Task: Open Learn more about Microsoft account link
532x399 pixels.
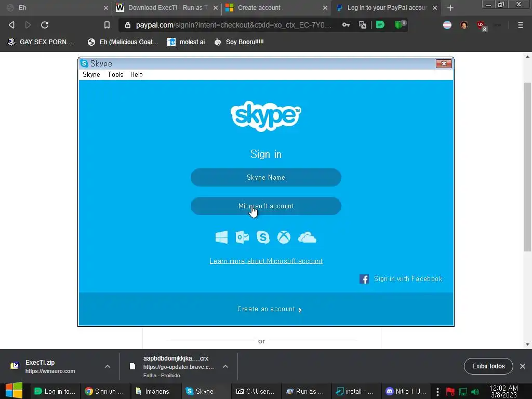Action: (x=266, y=261)
